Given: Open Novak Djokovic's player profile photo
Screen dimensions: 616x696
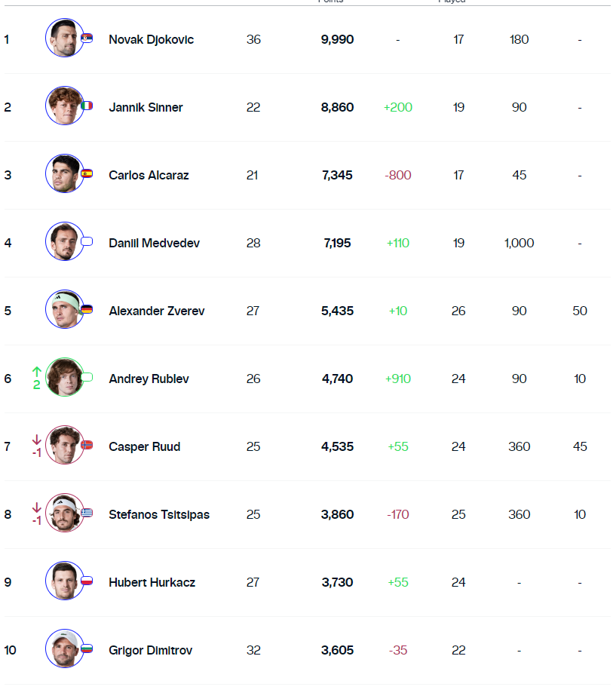Looking at the screenshot, I should click(x=64, y=38).
